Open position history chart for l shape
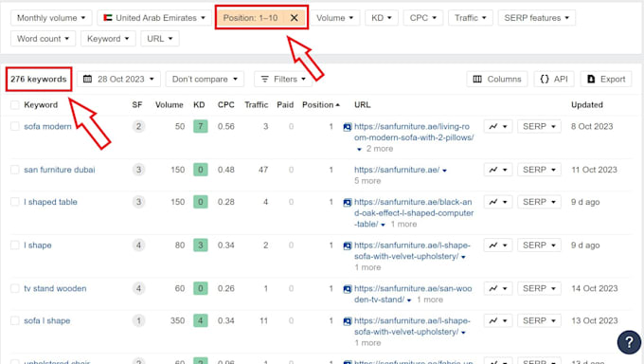The width and height of the screenshot is (644, 364). tap(498, 246)
